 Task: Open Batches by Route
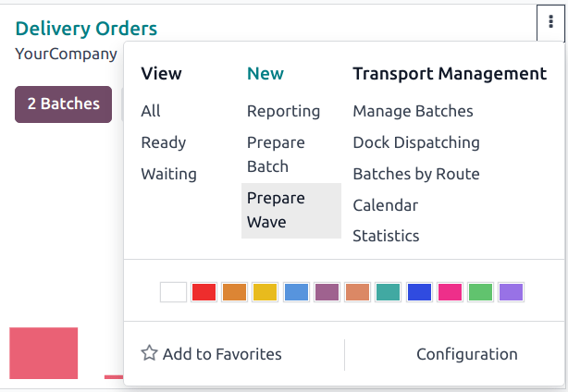tap(415, 174)
